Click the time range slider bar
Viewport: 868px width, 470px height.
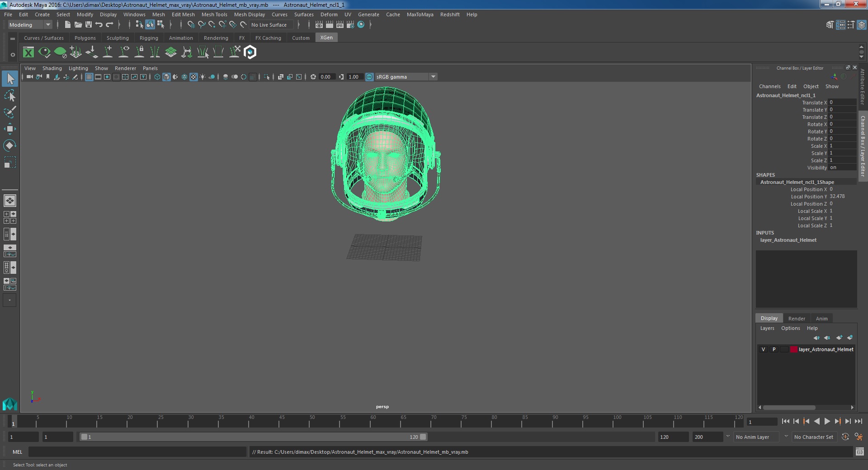[253, 437]
